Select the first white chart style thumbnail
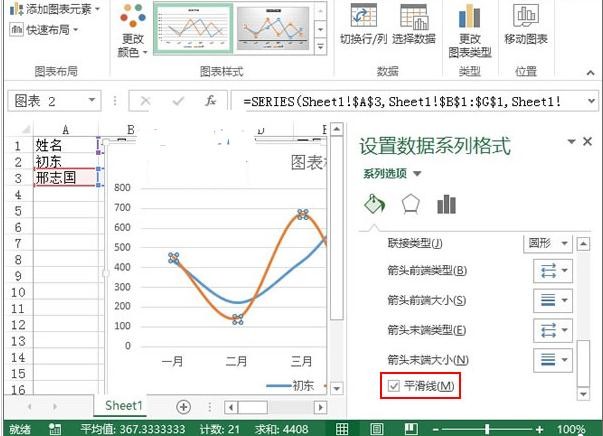 (193, 28)
